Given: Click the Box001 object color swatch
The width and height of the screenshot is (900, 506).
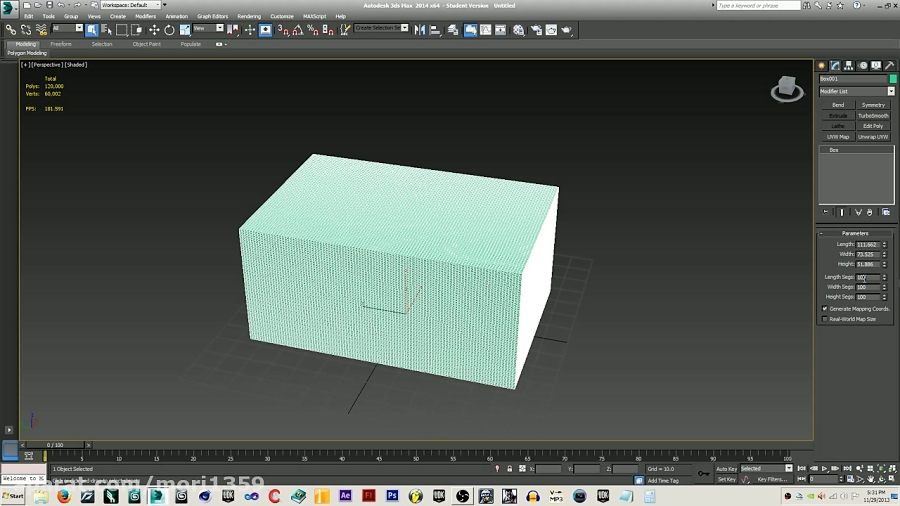Looking at the screenshot, I should [893, 79].
